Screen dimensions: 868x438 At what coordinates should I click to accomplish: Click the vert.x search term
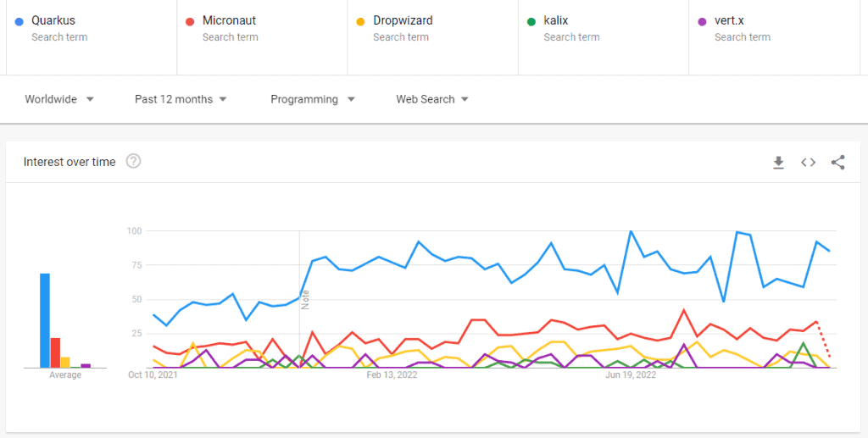(732, 20)
